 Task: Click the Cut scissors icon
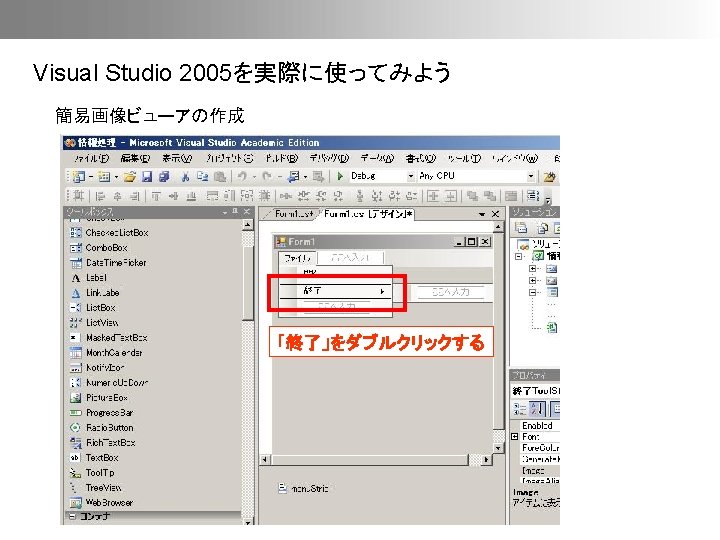(185, 176)
